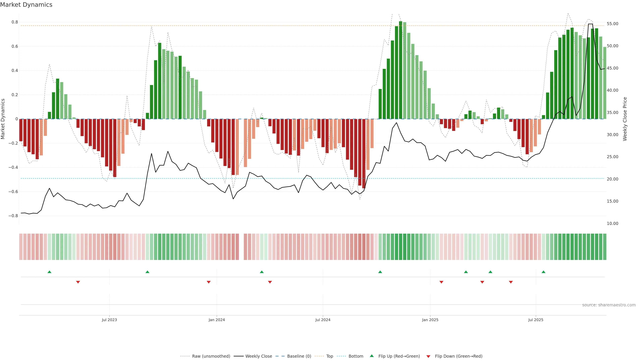Click the rightmost red flip-down triangle marker
The image size is (644, 362).
(511, 282)
